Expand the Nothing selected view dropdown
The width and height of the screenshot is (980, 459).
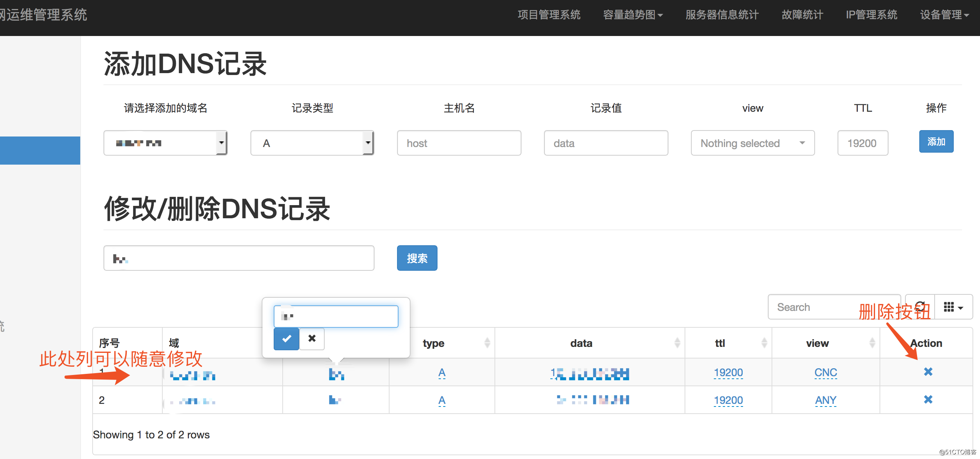[x=752, y=143]
